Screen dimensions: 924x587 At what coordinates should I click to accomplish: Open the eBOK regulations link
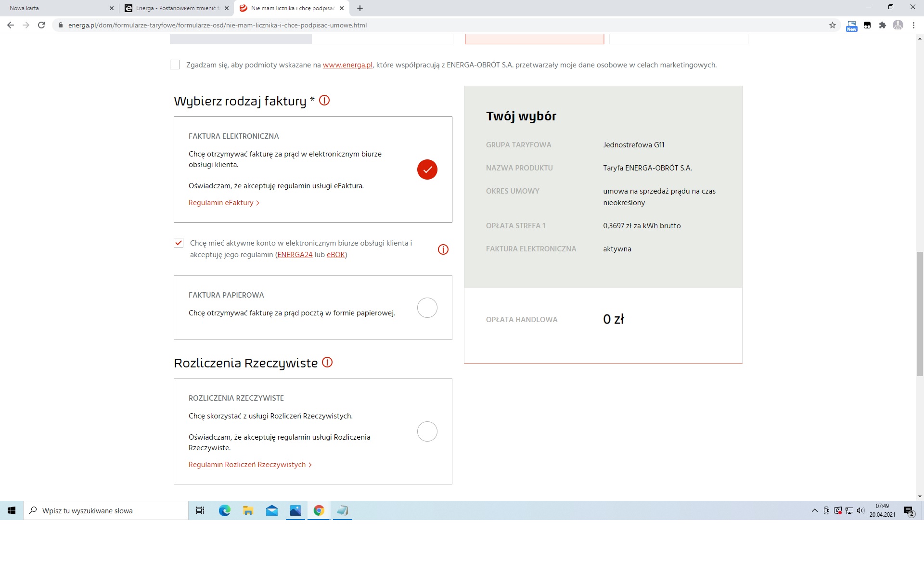pos(336,255)
